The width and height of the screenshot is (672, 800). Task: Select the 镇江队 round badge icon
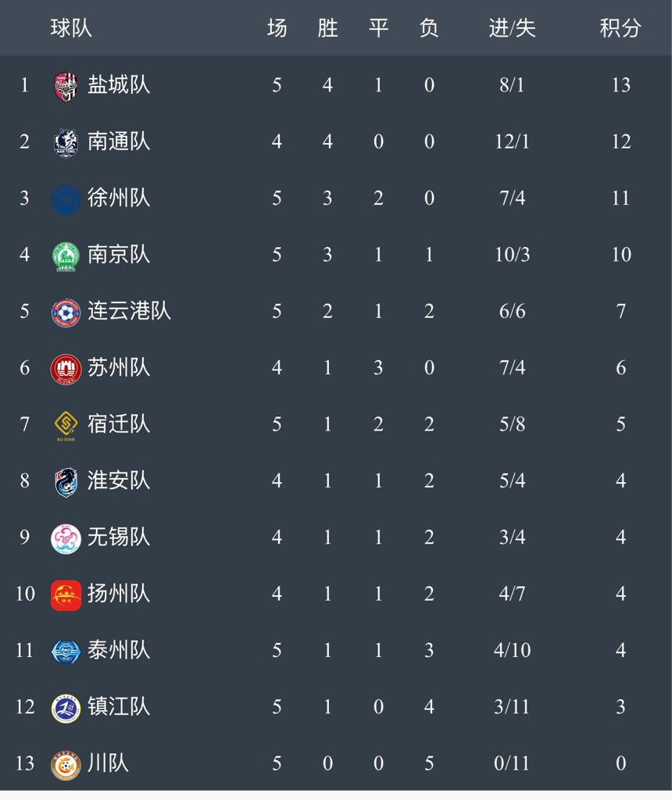[66, 708]
